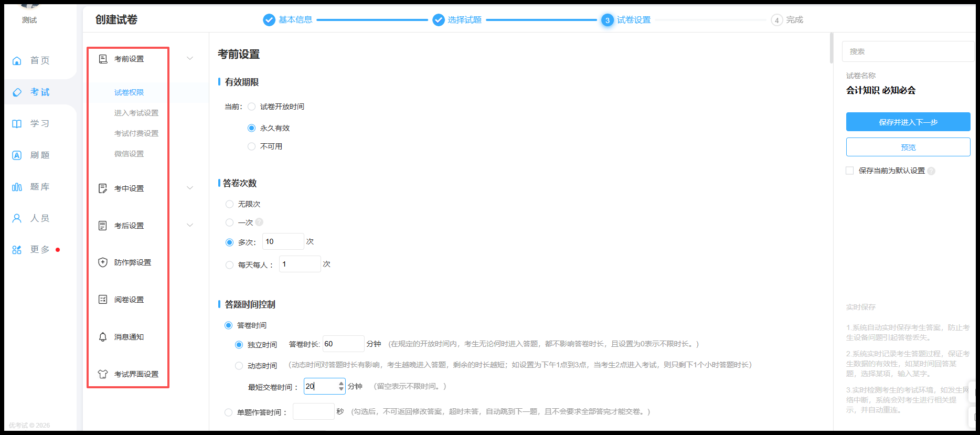980x435 pixels.
Task: Expand the 考后设置 chevron
Action: click(190, 225)
